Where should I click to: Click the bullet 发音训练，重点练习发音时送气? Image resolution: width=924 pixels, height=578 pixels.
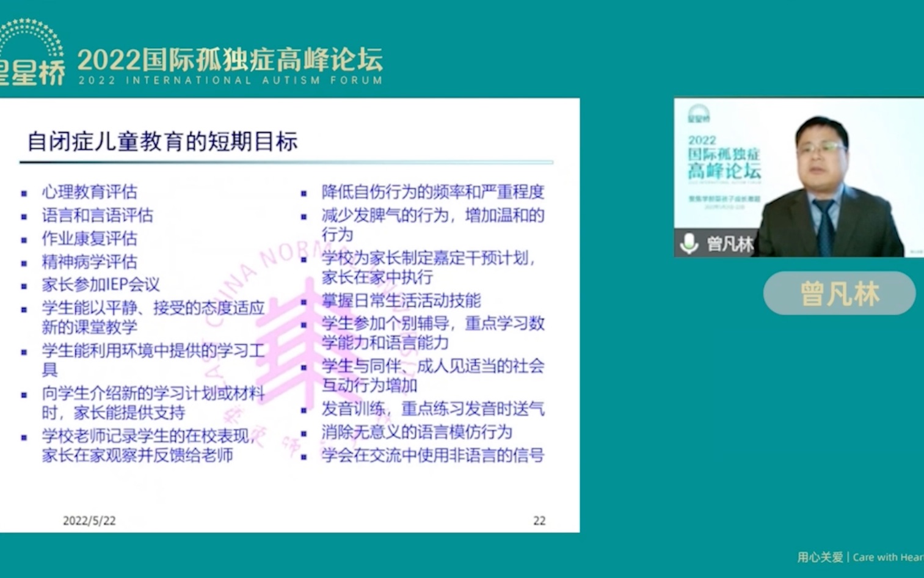pos(433,408)
